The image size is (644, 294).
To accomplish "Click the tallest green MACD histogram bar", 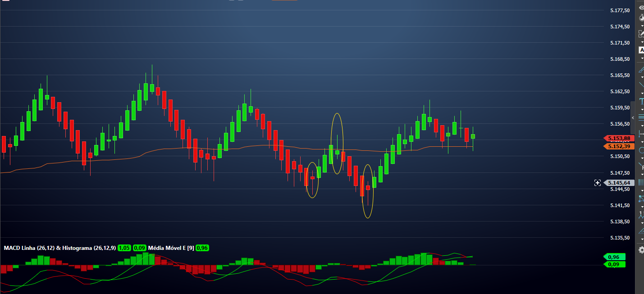I will pyautogui.click(x=145, y=259).
